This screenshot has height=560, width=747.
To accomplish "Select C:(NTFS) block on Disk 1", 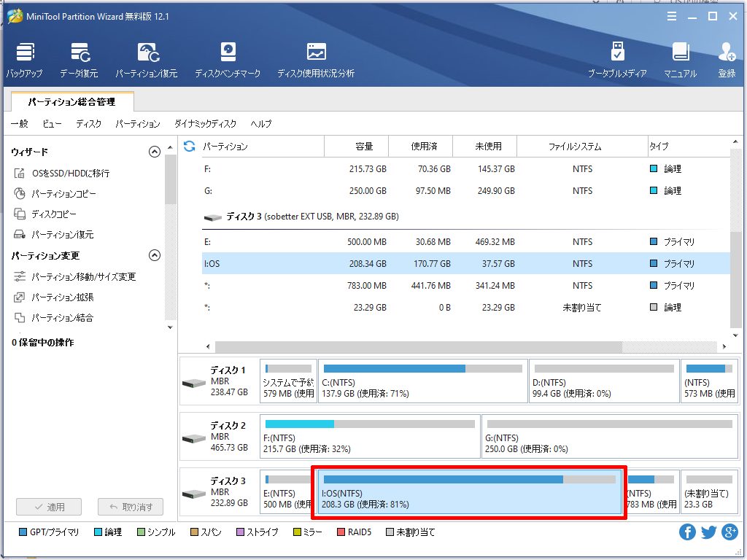I will [423, 381].
